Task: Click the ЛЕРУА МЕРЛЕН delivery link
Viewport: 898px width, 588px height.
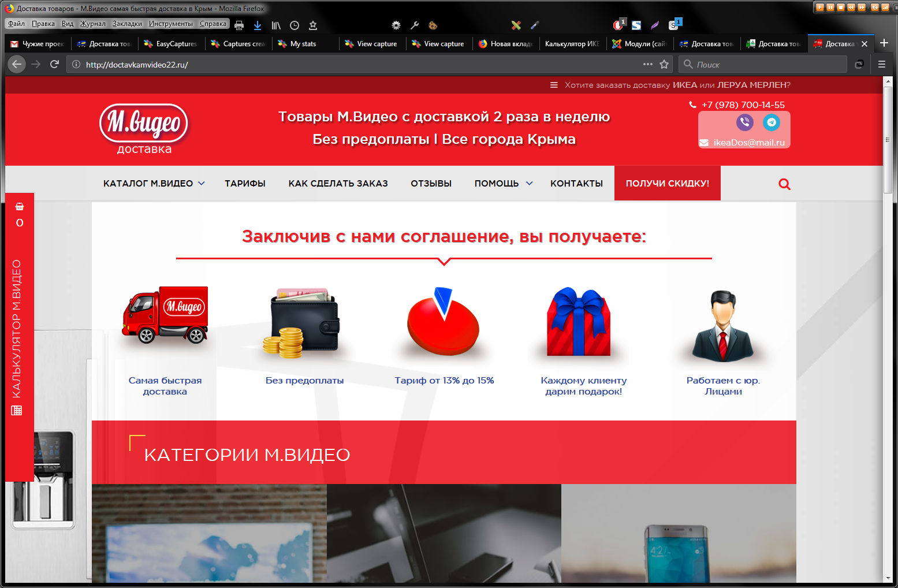Action: click(x=751, y=85)
